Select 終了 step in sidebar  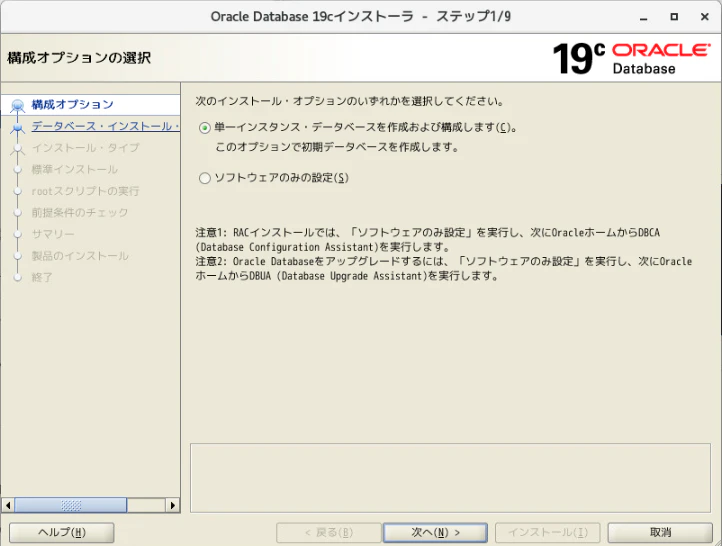point(42,278)
